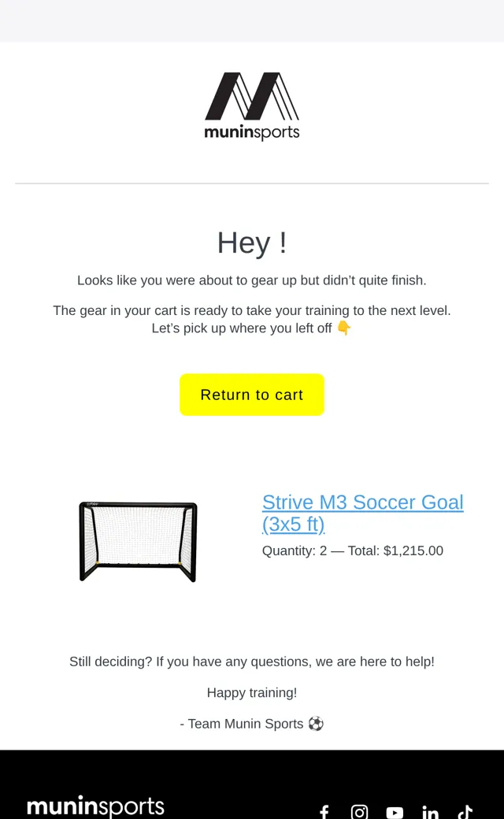The width and height of the screenshot is (504, 819).
Task: Click the horizontal divider below the logo
Action: click(x=252, y=183)
